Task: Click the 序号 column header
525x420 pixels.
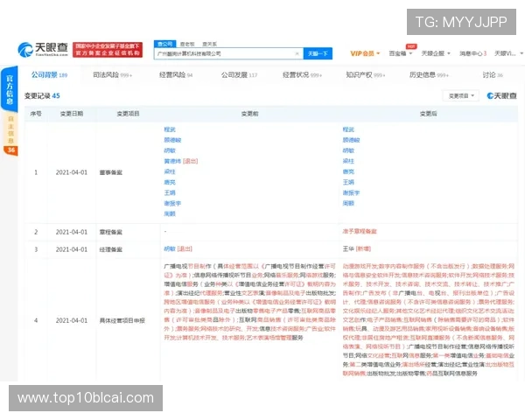Action: (x=36, y=114)
